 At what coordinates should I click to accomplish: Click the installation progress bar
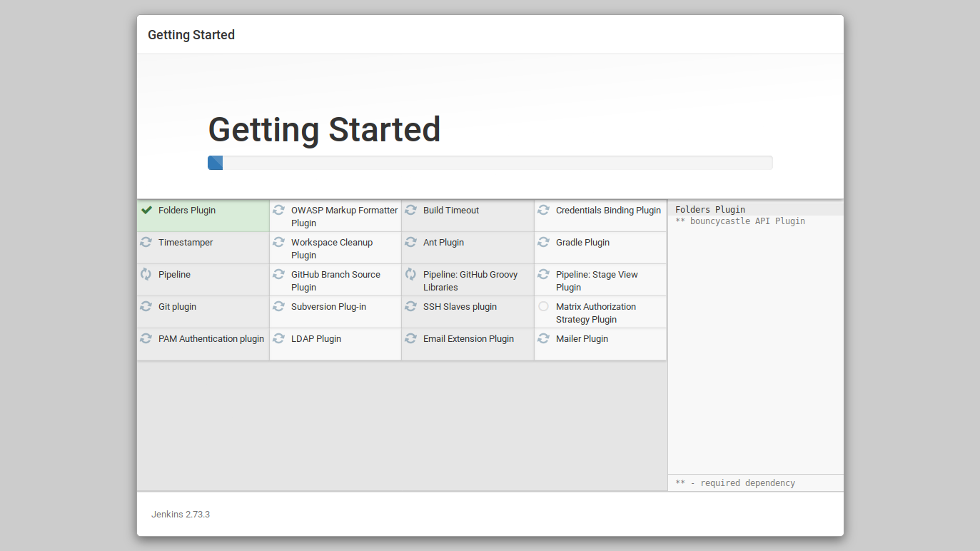490,162
